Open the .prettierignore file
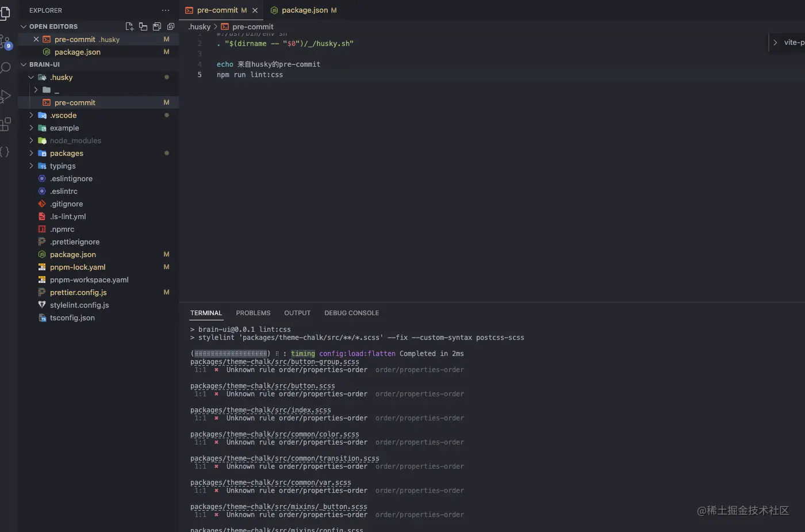The height and width of the screenshot is (532, 805). 98,242
